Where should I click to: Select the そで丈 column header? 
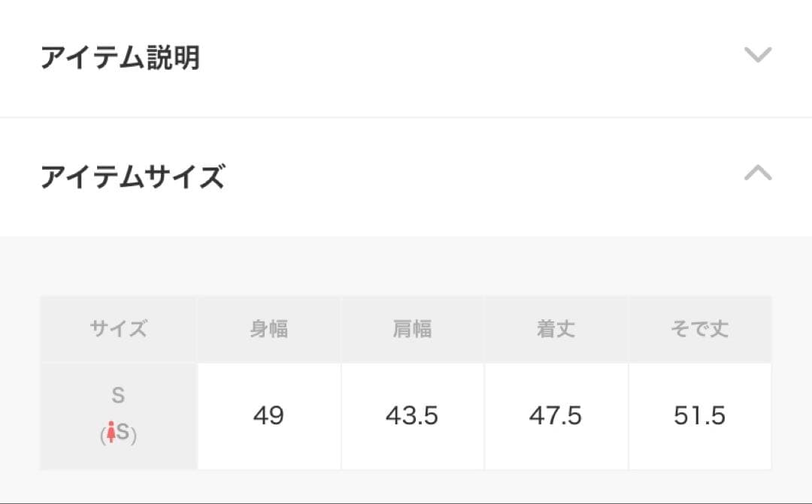pos(700,327)
